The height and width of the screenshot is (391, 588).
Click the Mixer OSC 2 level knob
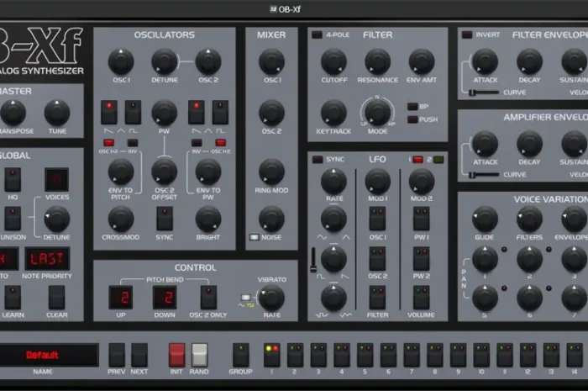[x=271, y=113]
